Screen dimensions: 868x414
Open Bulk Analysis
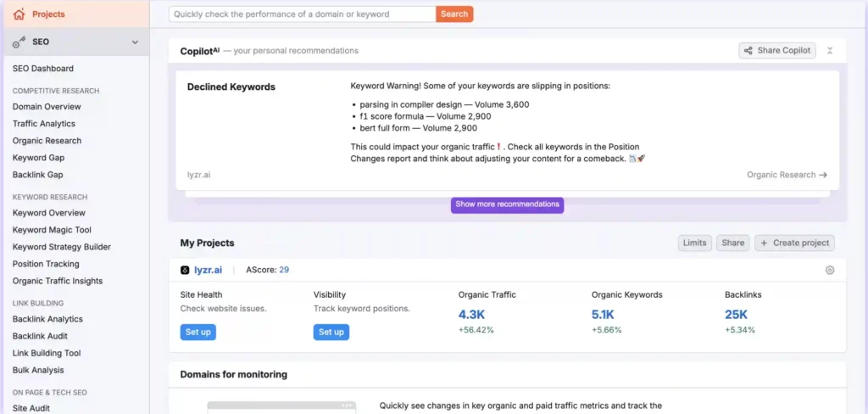tap(38, 370)
